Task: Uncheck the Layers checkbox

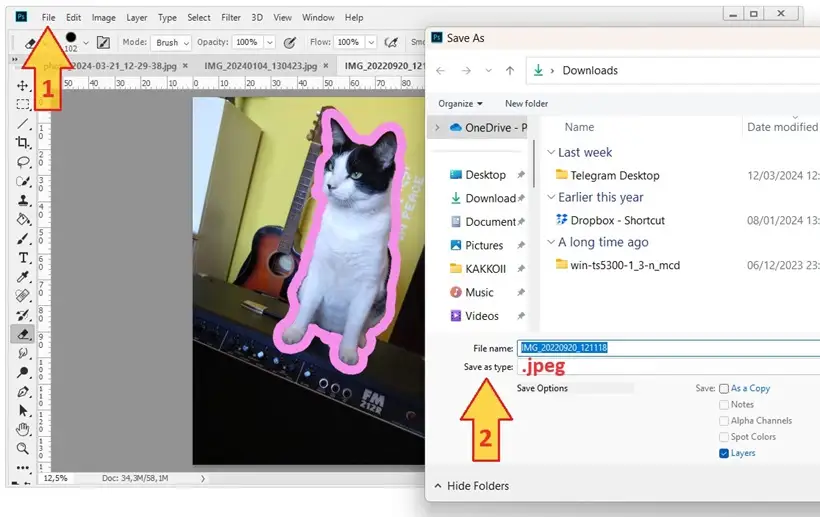Action: [x=724, y=453]
